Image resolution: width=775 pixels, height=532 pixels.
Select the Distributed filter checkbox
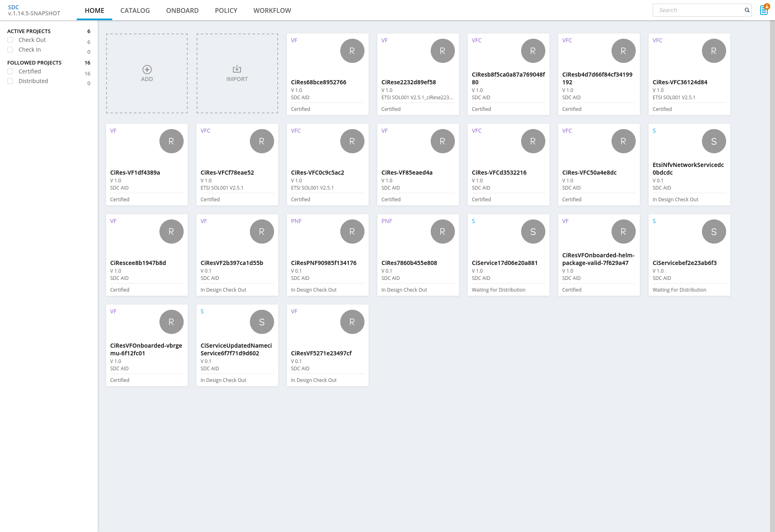(10, 81)
